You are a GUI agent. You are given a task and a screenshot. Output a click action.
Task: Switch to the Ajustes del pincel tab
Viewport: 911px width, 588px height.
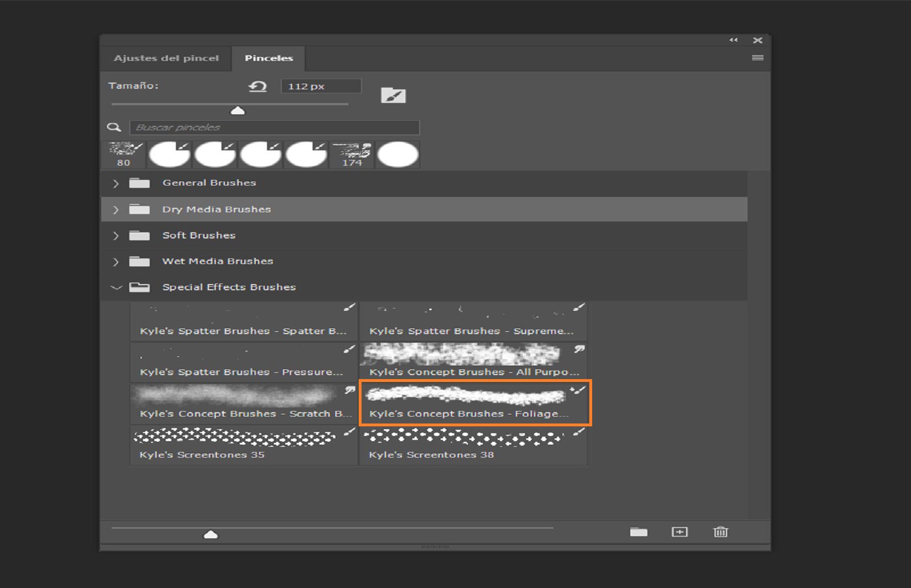tap(167, 57)
